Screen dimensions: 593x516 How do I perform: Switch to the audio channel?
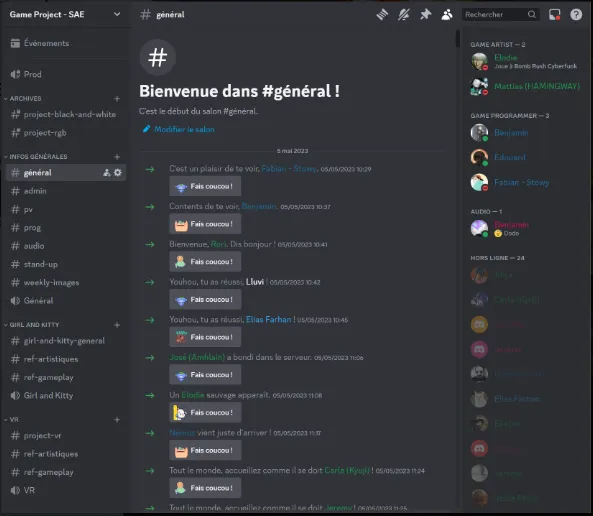pyautogui.click(x=65, y=246)
